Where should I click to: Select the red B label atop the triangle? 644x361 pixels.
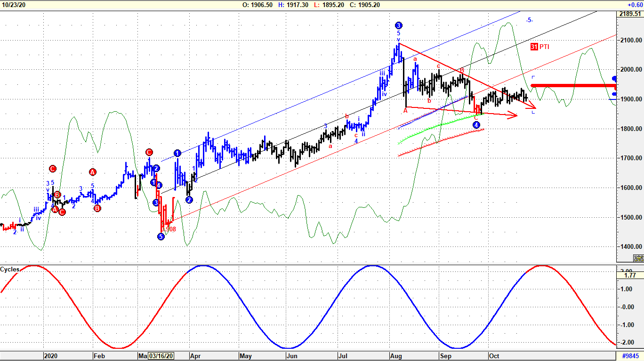[462, 70]
